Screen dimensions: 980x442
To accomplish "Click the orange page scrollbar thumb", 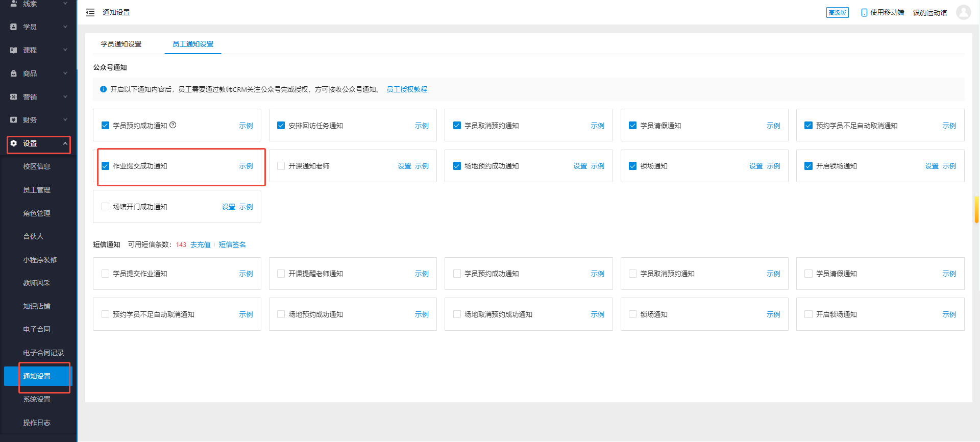I will (x=976, y=210).
